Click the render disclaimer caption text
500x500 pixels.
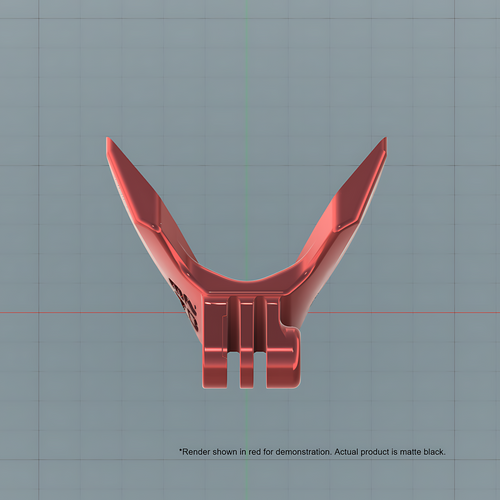312,452
